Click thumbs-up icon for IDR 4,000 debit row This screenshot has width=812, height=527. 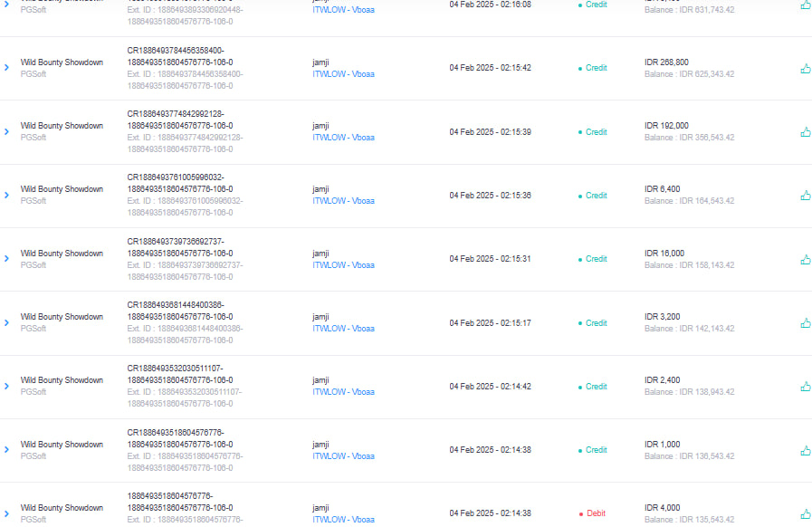pyautogui.click(x=806, y=514)
